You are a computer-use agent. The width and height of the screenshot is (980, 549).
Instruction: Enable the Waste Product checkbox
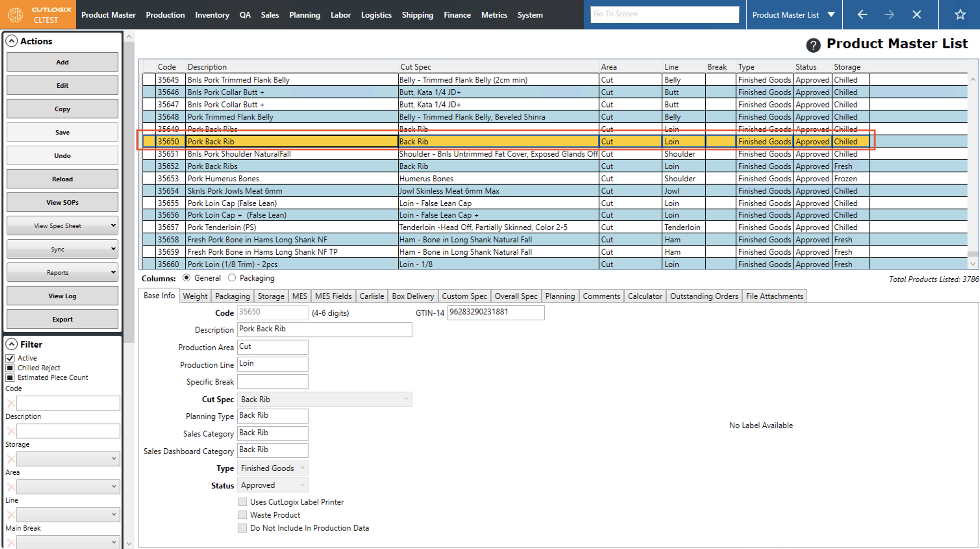click(x=242, y=515)
